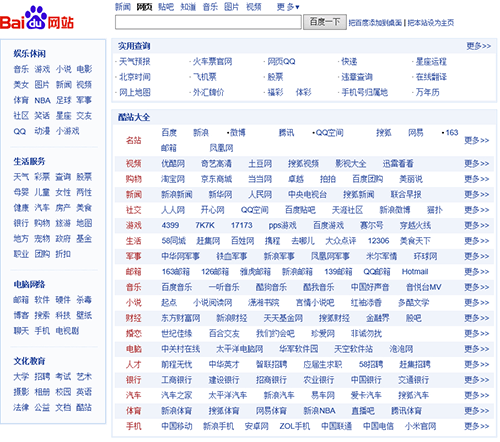Open 163邮箱 link
The image size is (500, 442).
(x=176, y=272)
